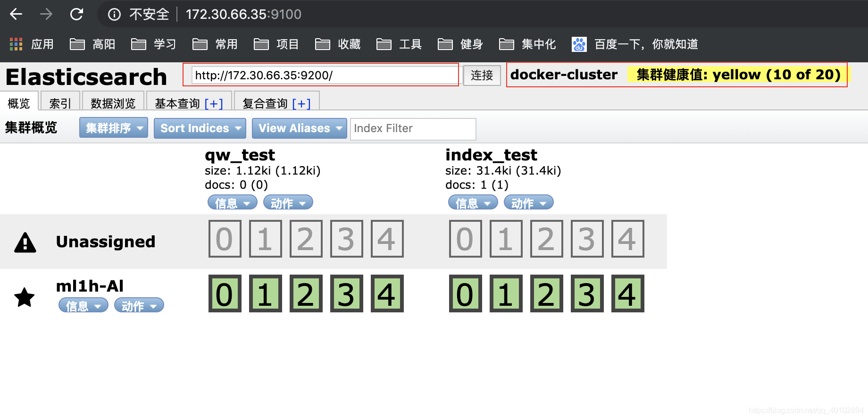Select green primary shard 1 of qw_test
Image resolution: width=868 pixels, height=419 pixels.
[x=266, y=293]
